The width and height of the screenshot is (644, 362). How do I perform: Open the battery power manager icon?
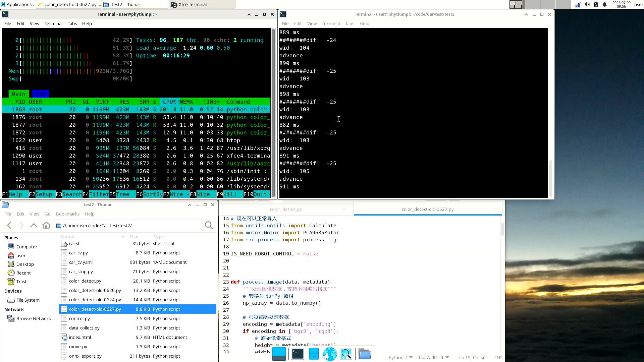point(596,4)
